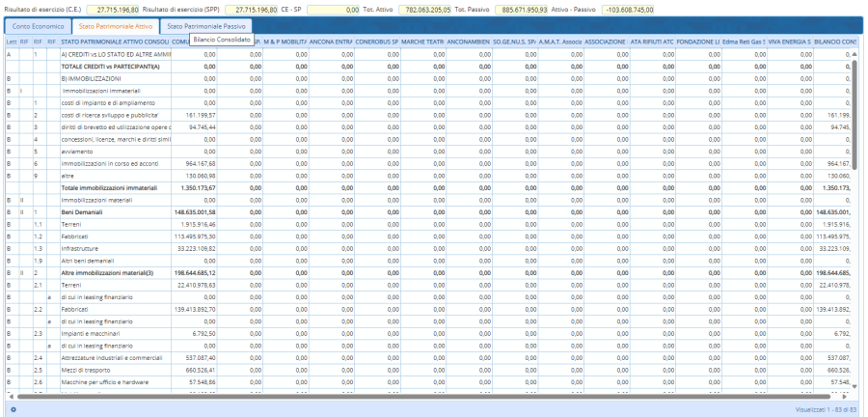868x417 pixels.
Task: Click the vertical scrollbar down arrow
Action: (853, 386)
